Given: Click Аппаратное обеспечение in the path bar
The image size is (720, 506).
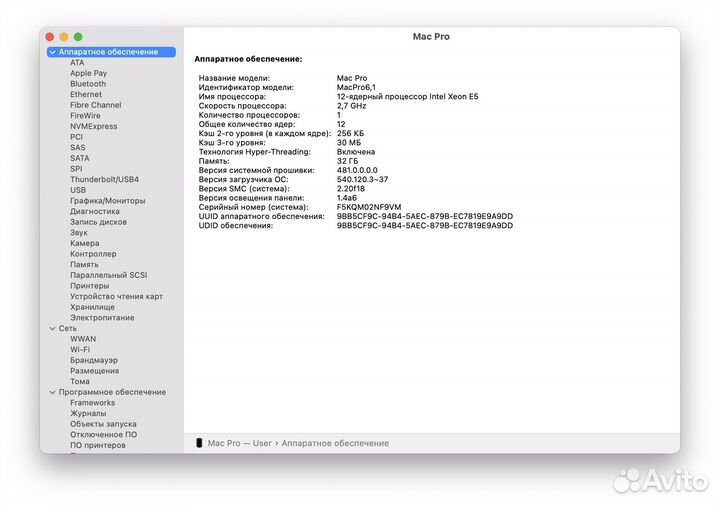Looking at the screenshot, I should pos(335,443).
